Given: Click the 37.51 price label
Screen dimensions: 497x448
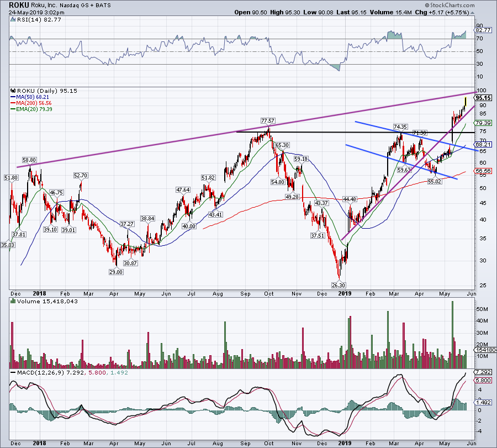Looking at the screenshot, I should pos(318,235).
